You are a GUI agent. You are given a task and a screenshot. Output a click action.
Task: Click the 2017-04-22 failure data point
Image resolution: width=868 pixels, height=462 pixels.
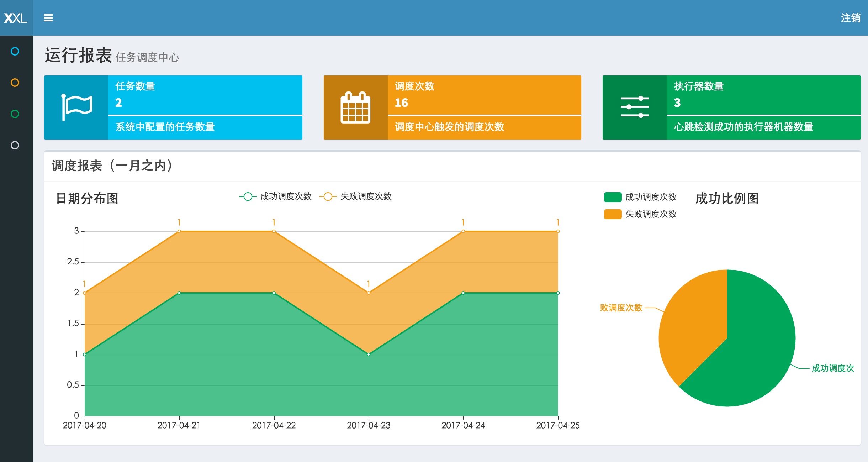click(x=274, y=231)
